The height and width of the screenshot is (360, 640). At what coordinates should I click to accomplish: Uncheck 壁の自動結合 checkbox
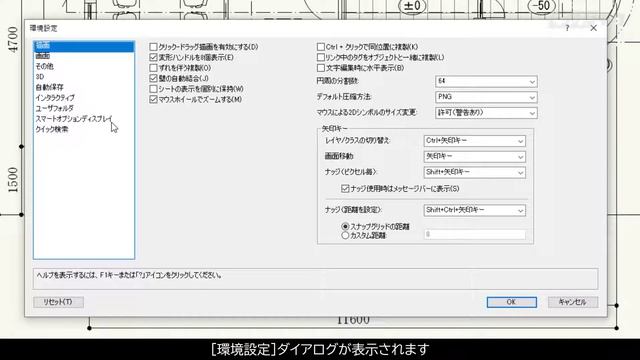point(153,78)
